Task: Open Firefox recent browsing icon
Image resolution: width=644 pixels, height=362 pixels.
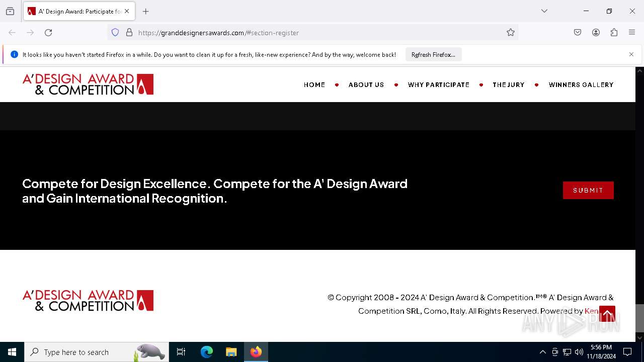Action: point(10,11)
